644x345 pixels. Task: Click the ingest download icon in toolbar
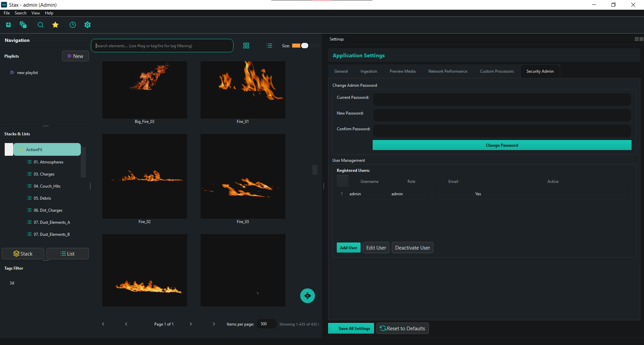(8, 25)
